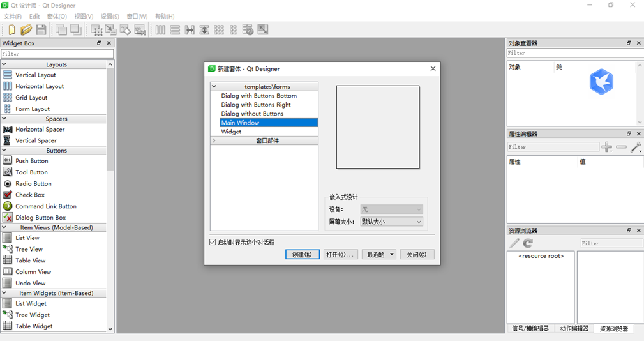
Task: Open the Edit menu
Action: coord(34,17)
